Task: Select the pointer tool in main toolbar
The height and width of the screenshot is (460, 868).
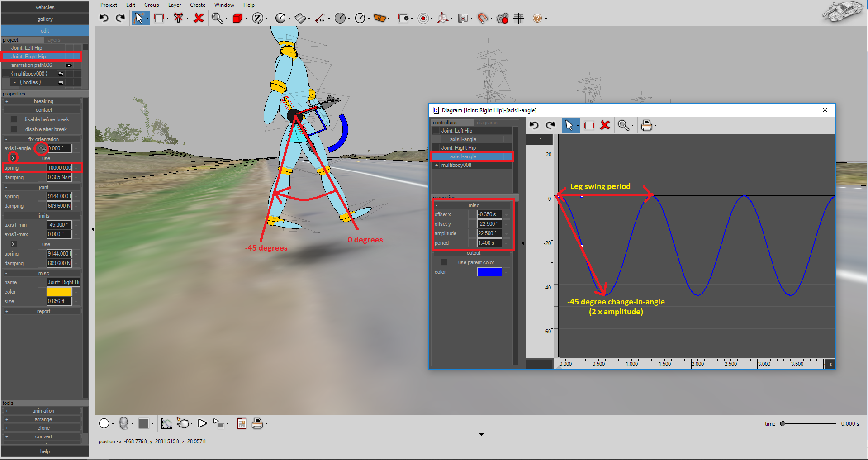Action: [x=139, y=18]
